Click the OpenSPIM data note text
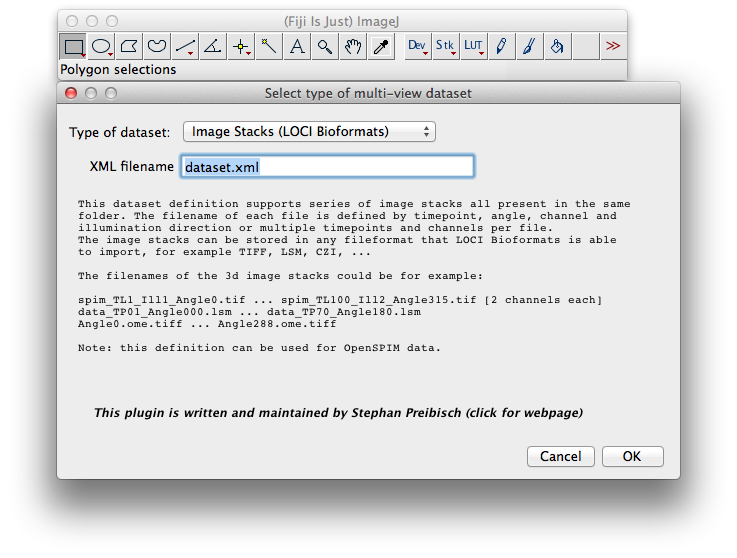The height and width of the screenshot is (558, 737). tap(259, 348)
